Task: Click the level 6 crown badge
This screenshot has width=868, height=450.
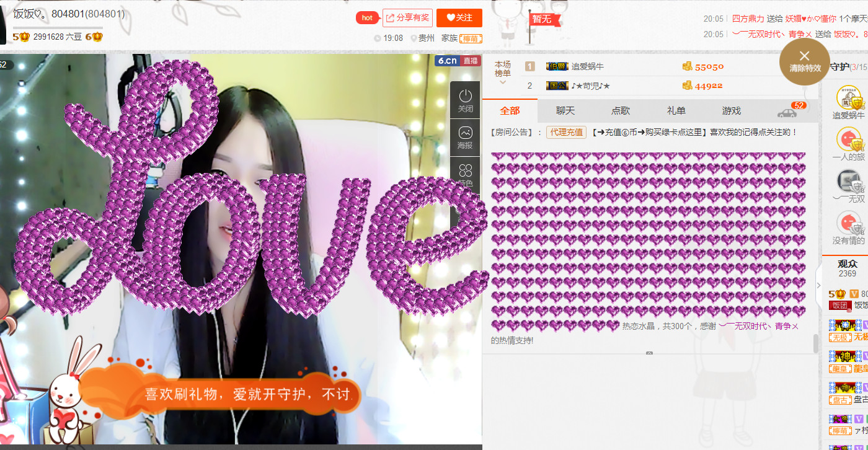Action: pos(94,37)
